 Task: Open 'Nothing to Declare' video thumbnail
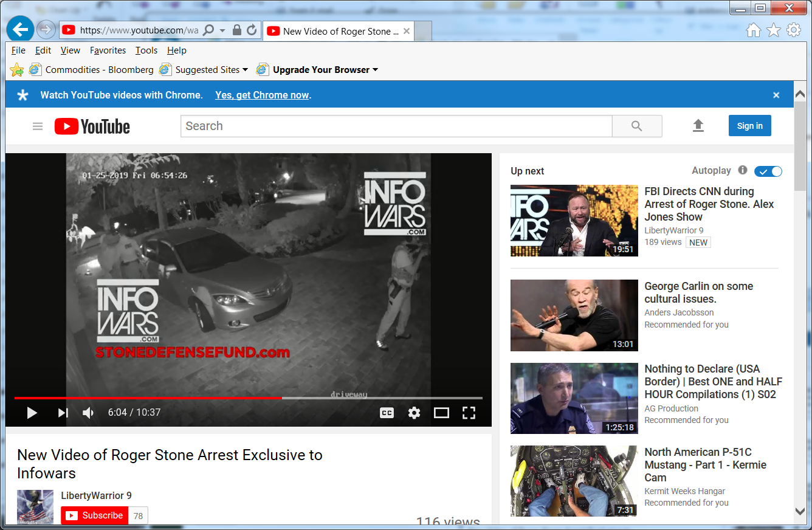pos(574,399)
